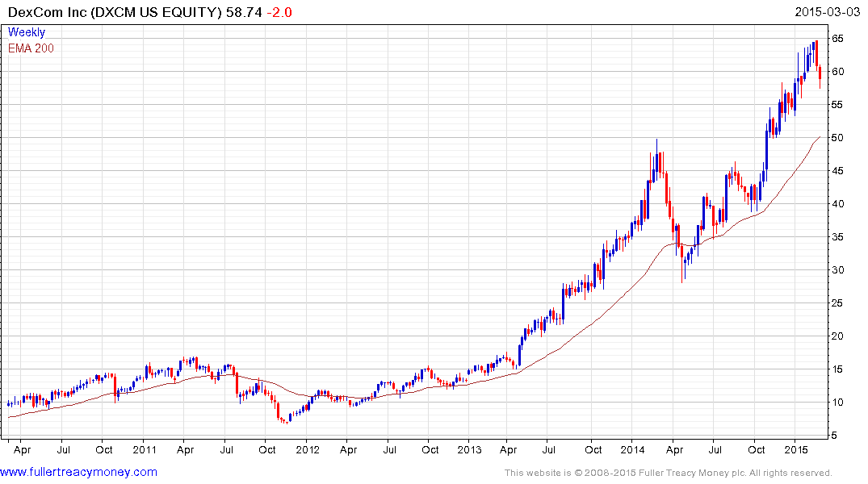Viewport: 868px width, 484px height.
Task: Click the '58.74' last price value
Action: click(x=244, y=12)
